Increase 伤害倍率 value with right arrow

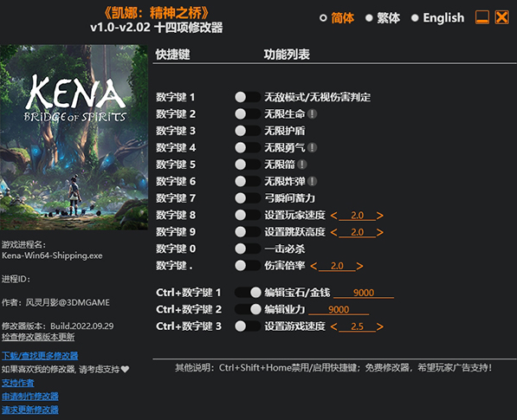[359, 266]
